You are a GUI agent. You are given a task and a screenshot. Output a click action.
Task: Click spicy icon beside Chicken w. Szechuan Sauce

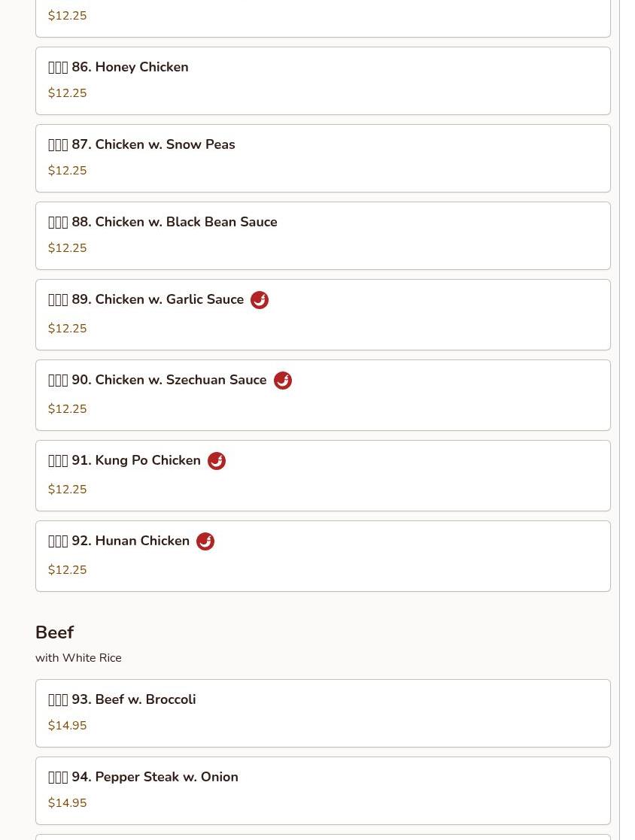[282, 381]
